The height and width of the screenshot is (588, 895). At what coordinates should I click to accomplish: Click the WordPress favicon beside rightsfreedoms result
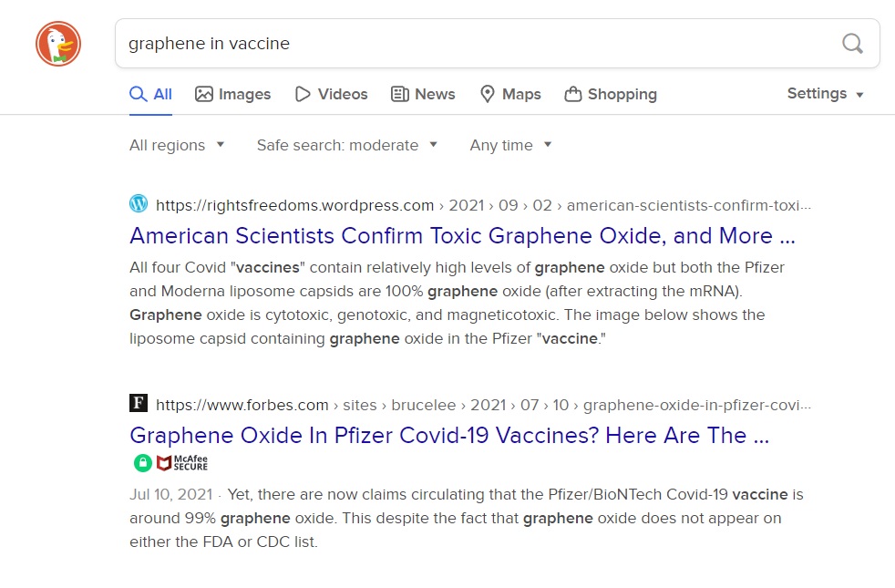[x=139, y=204]
